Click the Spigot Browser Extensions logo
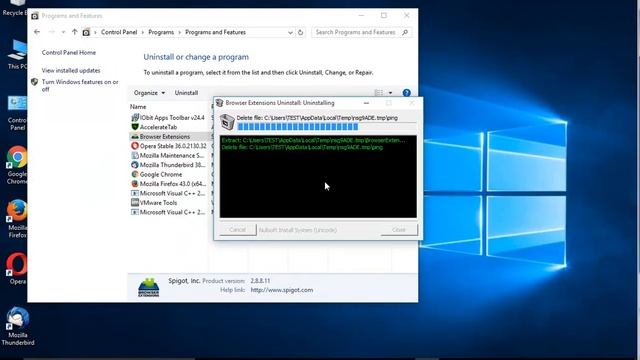 (149, 287)
